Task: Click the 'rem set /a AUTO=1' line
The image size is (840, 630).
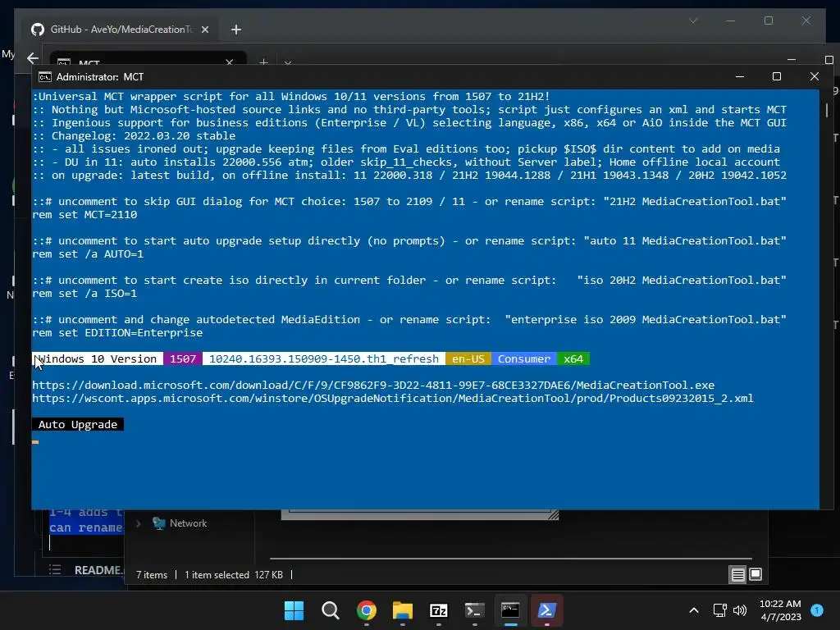Action: point(88,254)
